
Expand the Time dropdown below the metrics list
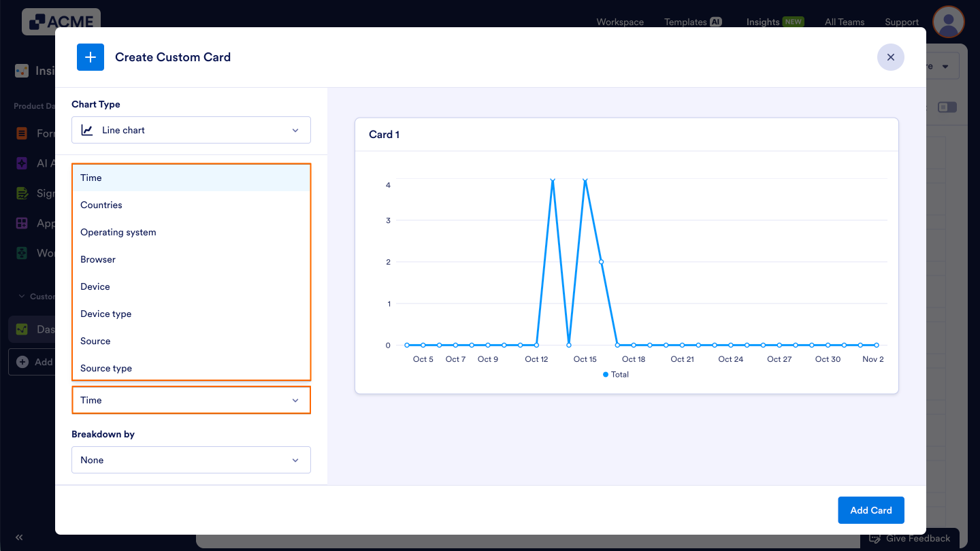tap(191, 400)
